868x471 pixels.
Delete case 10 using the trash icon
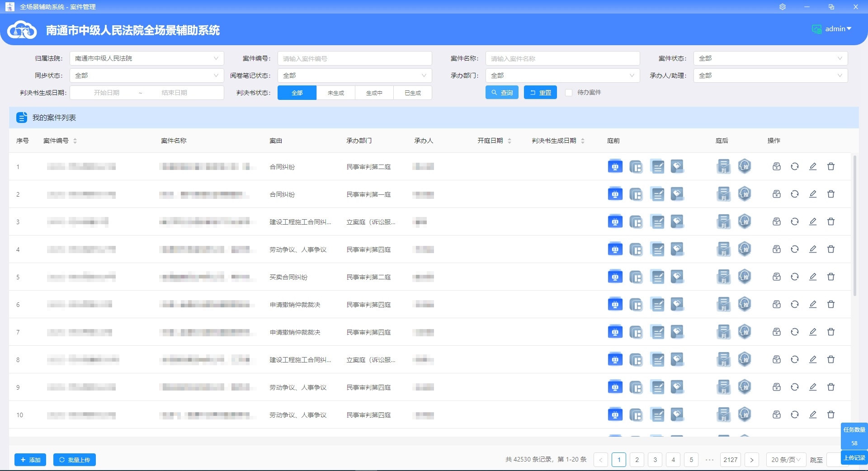tap(831, 414)
